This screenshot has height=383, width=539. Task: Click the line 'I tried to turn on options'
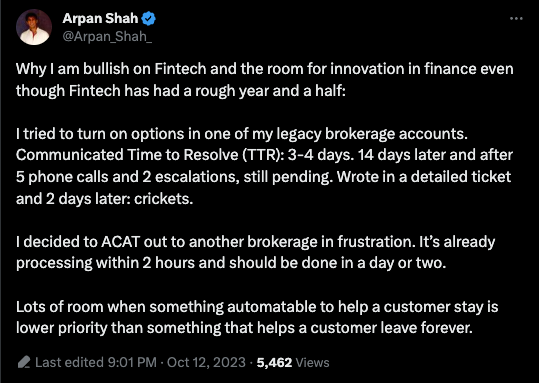coord(242,133)
